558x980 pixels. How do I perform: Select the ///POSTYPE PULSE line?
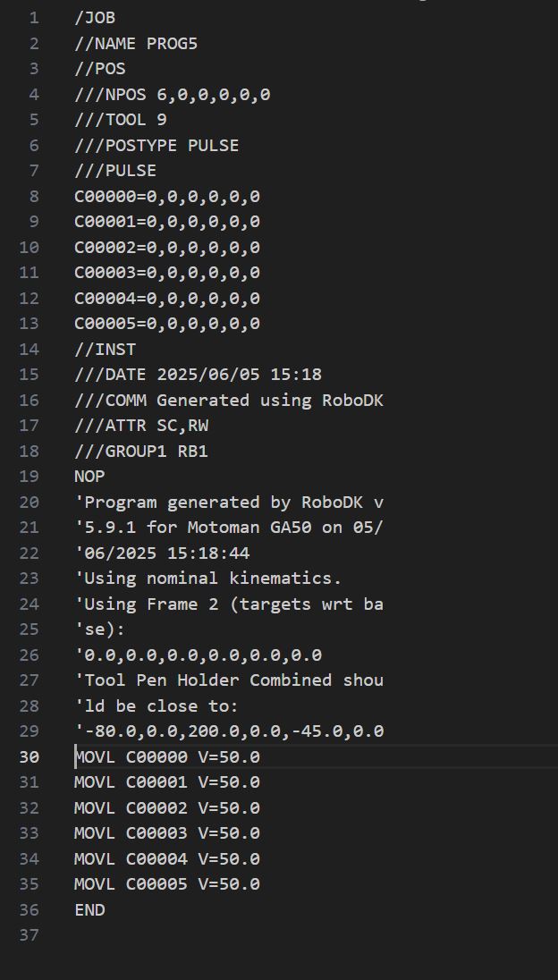point(156,145)
